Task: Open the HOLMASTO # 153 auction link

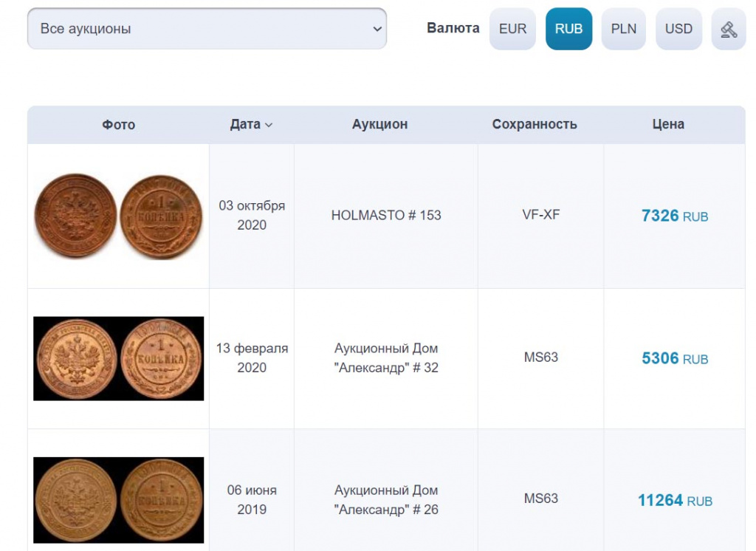Action: [x=386, y=216]
